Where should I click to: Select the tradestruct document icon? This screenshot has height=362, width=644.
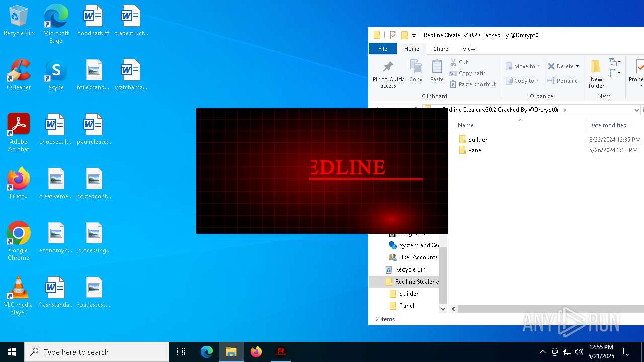click(x=131, y=21)
